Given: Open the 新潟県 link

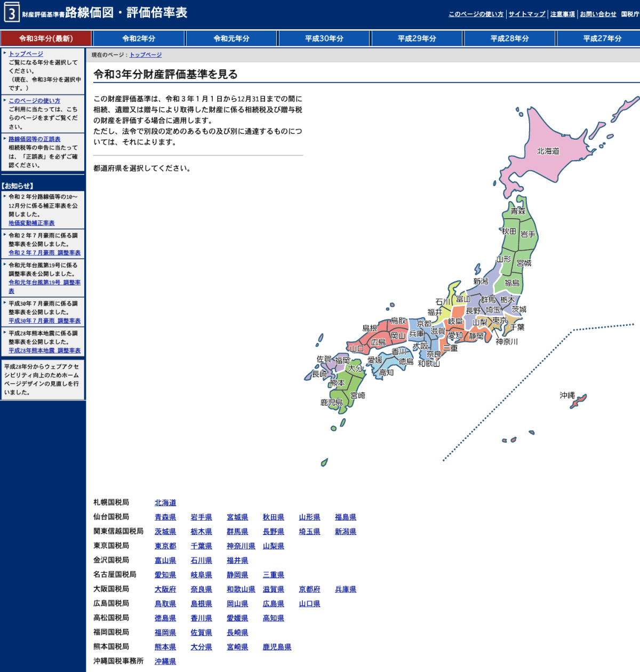Looking at the screenshot, I should pyautogui.click(x=346, y=532).
